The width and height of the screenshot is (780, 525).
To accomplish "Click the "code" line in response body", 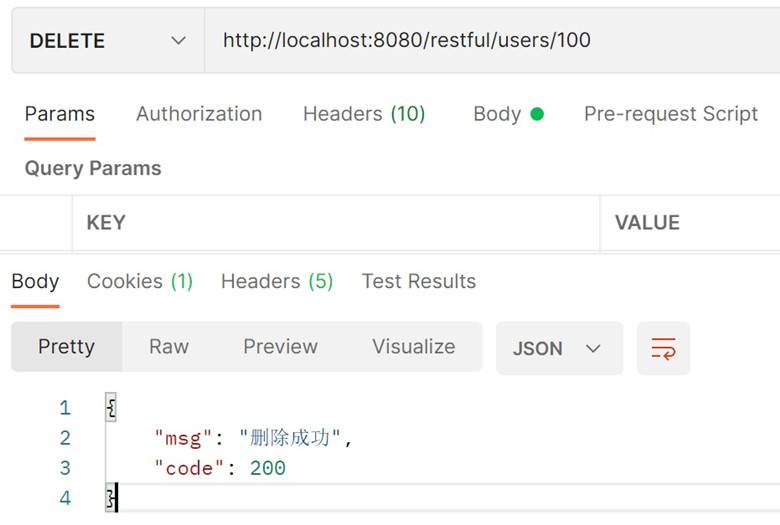I will point(220,468).
